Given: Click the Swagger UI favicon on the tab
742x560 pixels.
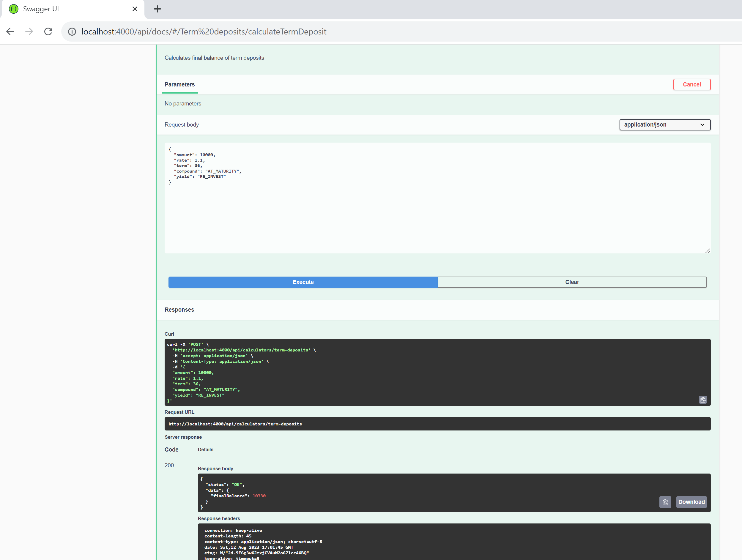Looking at the screenshot, I should click(x=13, y=9).
